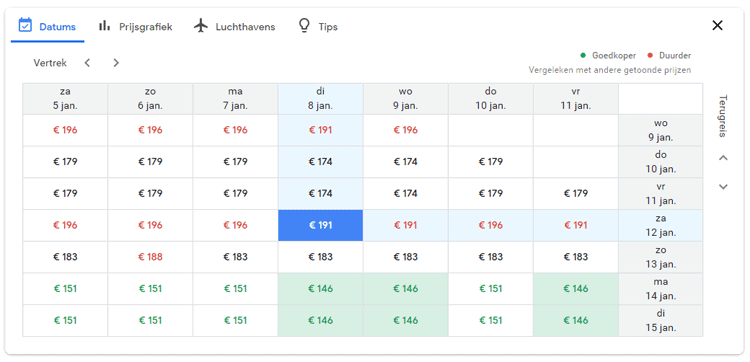The height and width of the screenshot is (362, 750).
Task: Select the do 10 jan. departure column header
Action: (x=491, y=99)
